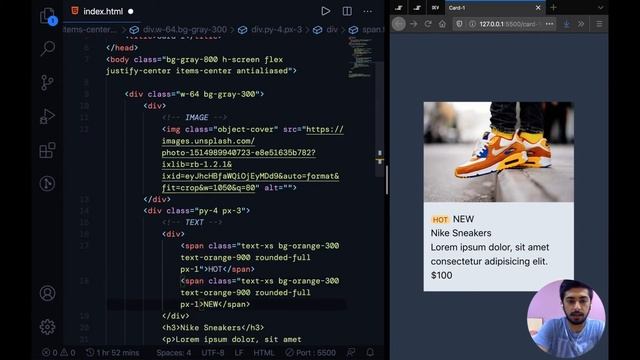640x360 pixels.
Task: Click the presenter webcam bubble
Action: click(x=566, y=318)
